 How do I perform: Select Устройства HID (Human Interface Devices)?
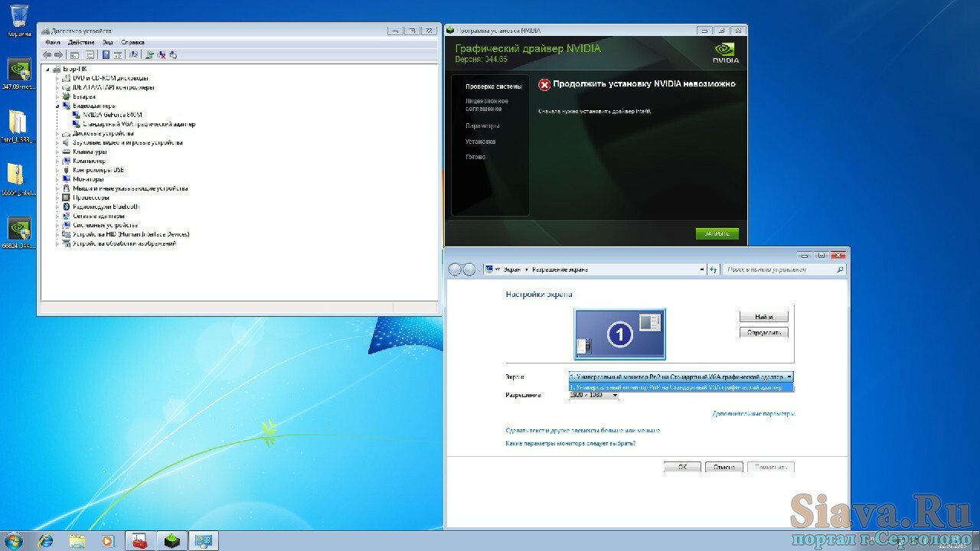tap(131, 234)
